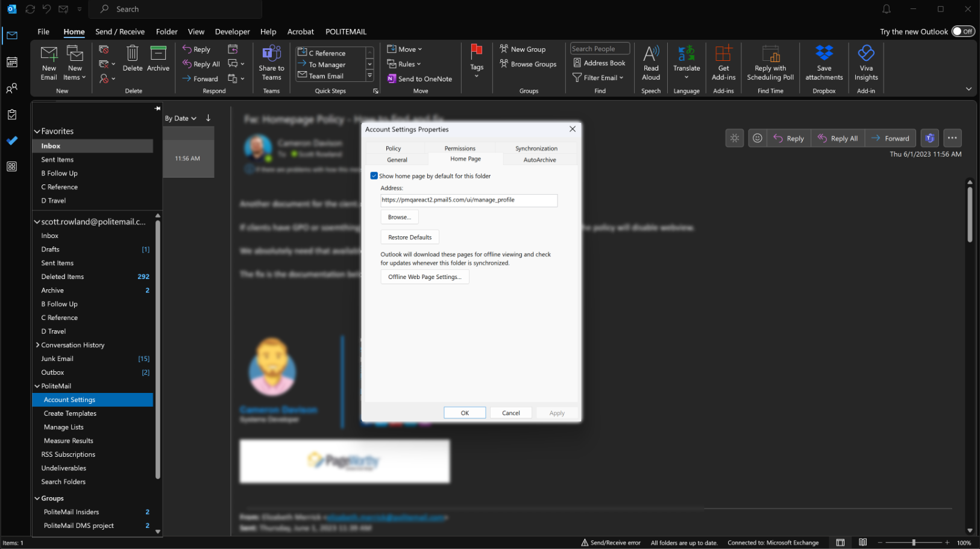Click the Tags flag icon
The image size is (980, 549).
click(477, 52)
